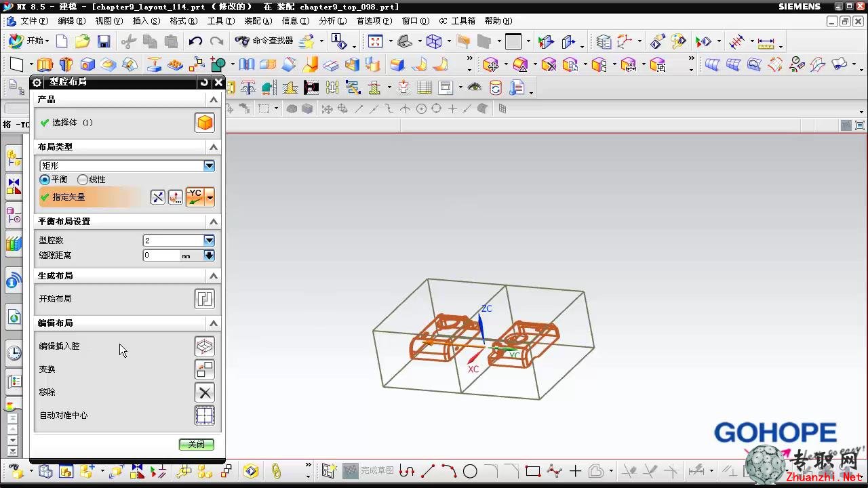Click the Save floppy disk icon

pos(104,41)
